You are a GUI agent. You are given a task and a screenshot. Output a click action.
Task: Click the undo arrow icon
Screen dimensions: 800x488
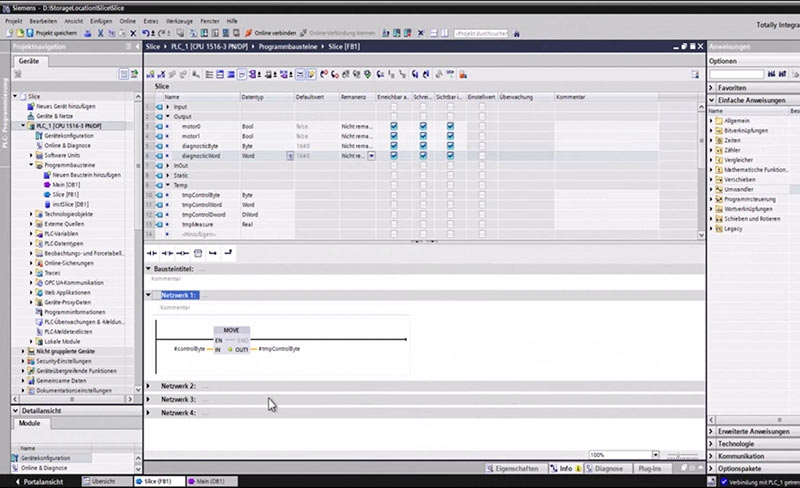(x=146, y=33)
